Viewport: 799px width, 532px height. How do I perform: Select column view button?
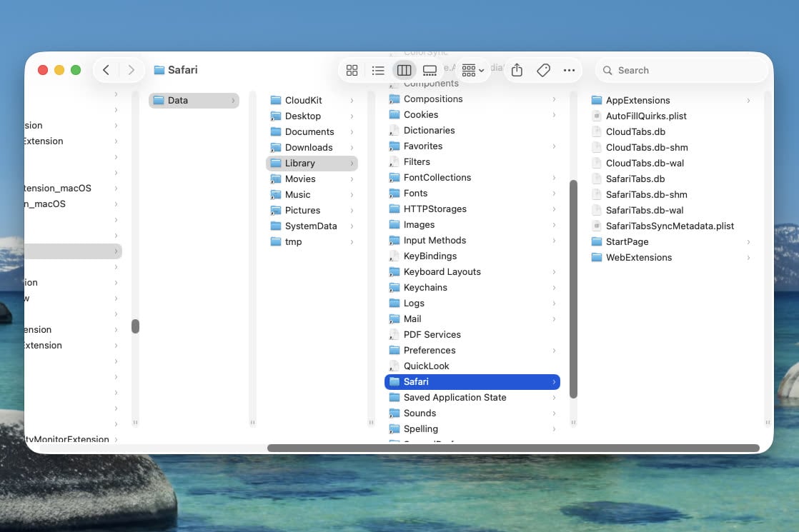(x=404, y=70)
